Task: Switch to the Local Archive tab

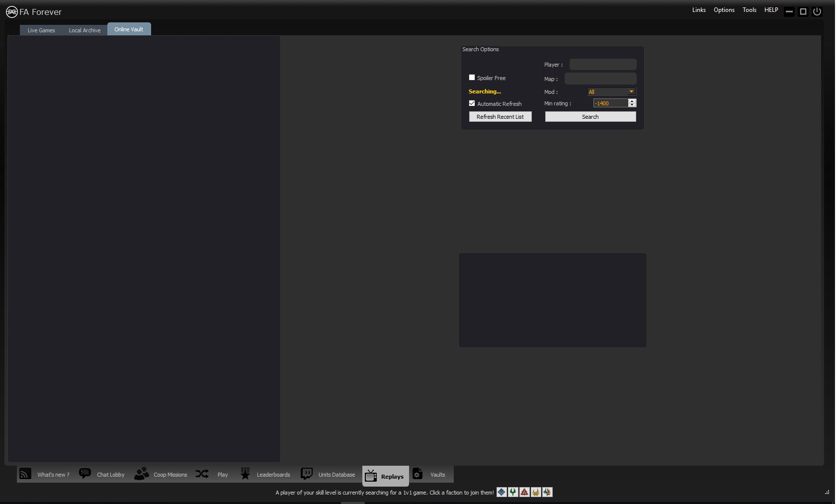Action: tap(84, 30)
